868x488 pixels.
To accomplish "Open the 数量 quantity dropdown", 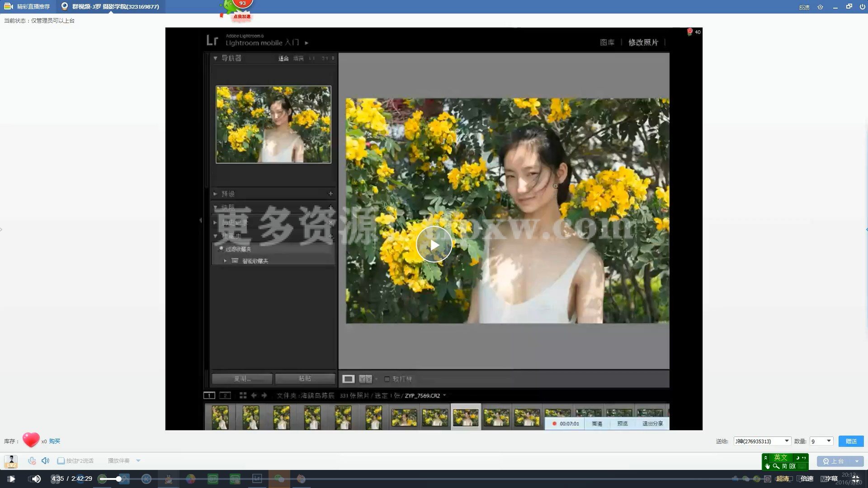I will tap(829, 441).
